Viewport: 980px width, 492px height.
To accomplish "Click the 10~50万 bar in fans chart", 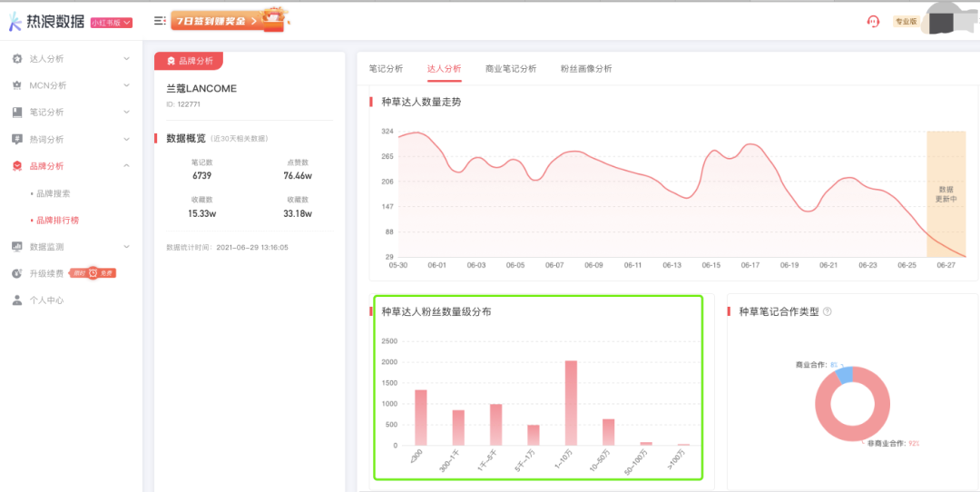I will tap(608, 432).
